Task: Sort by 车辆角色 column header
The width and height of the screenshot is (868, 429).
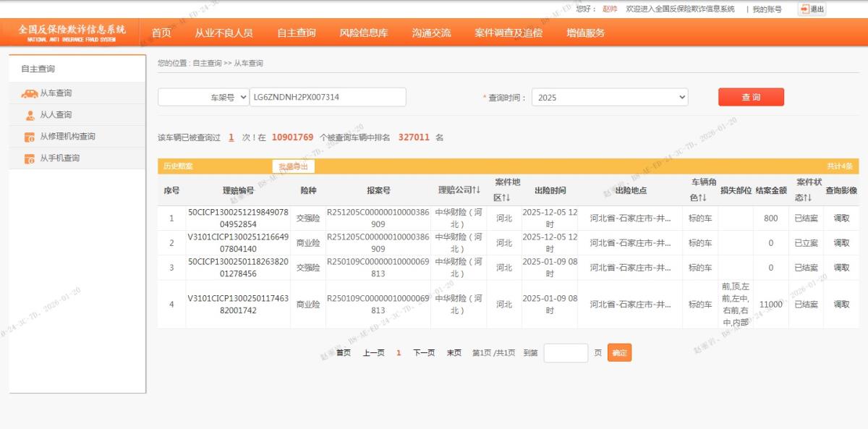Action: click(x=703, y=190)
